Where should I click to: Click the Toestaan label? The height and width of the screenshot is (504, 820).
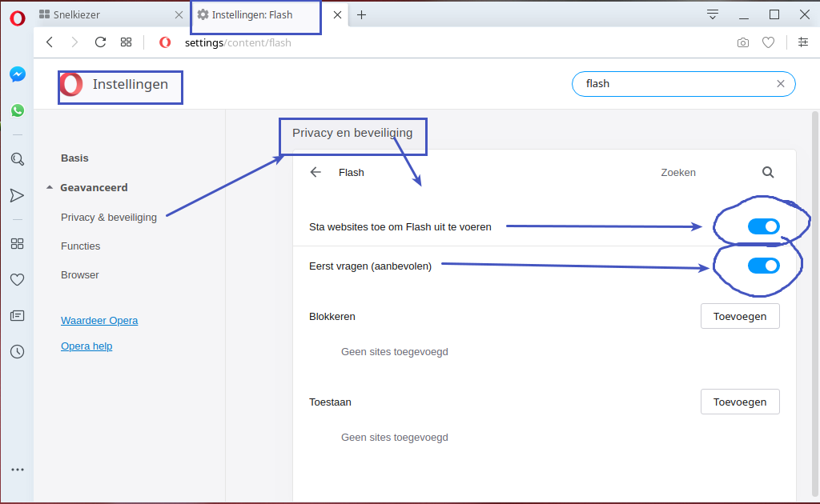coord(330,402)
